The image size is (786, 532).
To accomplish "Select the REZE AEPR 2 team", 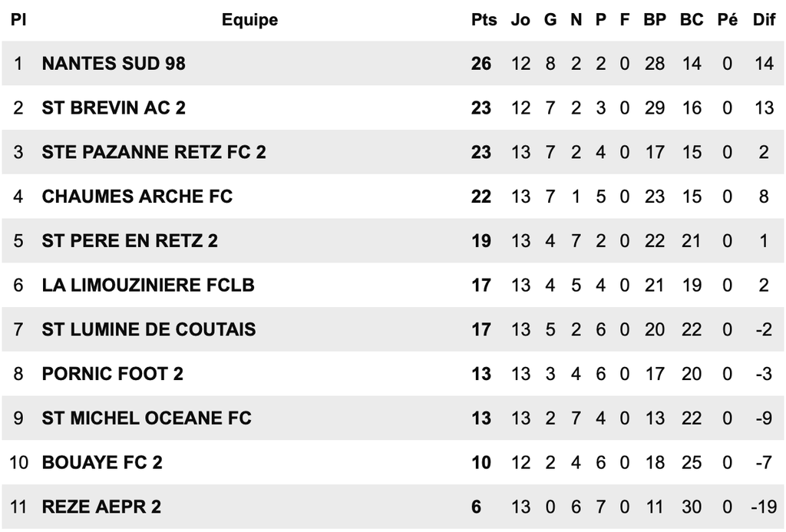I will [x=102, y=507].
